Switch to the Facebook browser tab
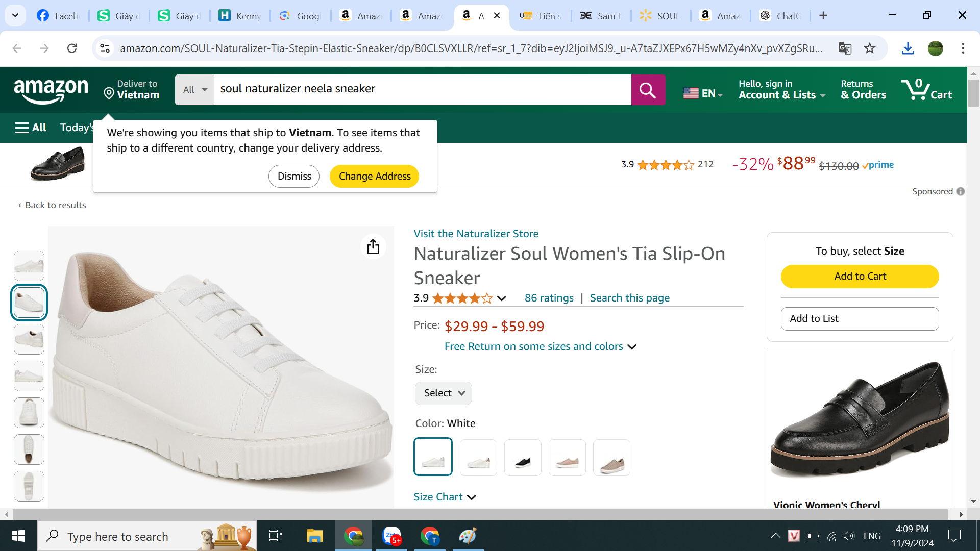Viewport: 980px width, 551px height. point(59,16)
